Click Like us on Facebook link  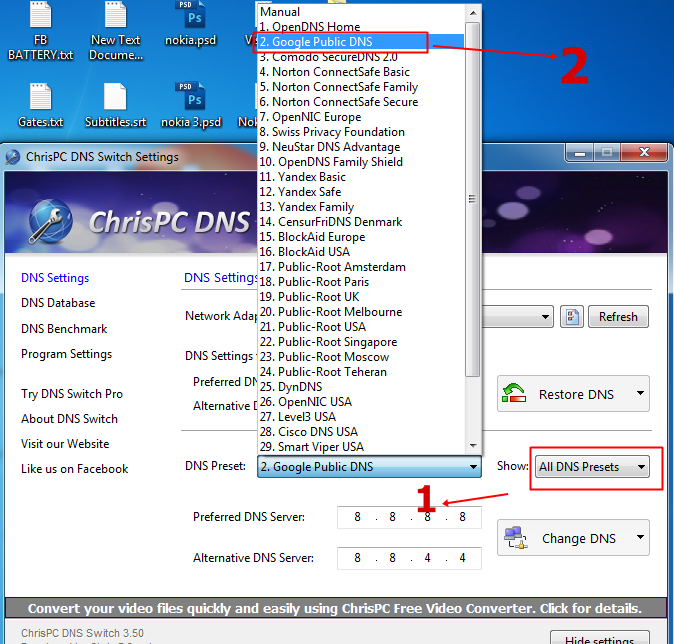pyautogui.click(x=74, y=469)
